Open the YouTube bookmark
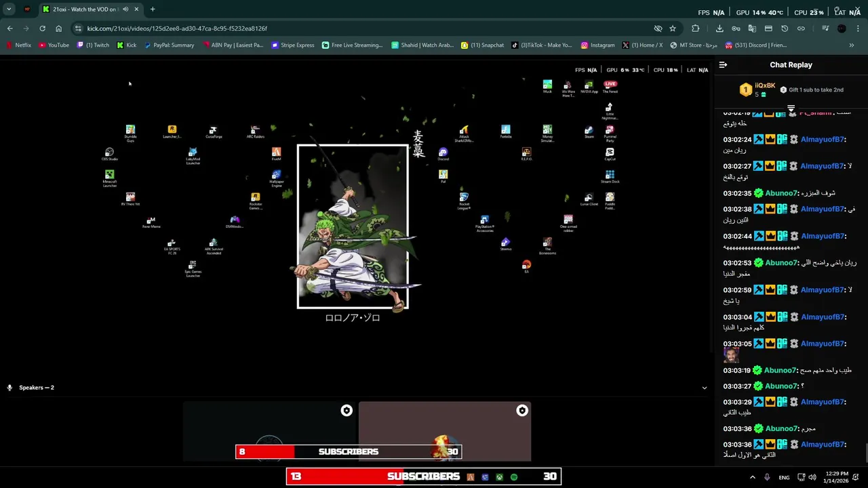 click(x=54, y=45)
